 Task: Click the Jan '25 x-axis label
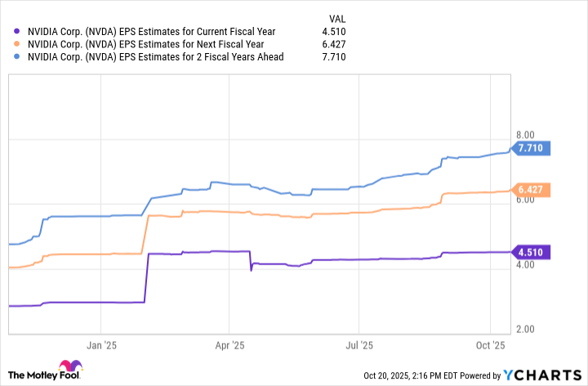tap(100, 346)
